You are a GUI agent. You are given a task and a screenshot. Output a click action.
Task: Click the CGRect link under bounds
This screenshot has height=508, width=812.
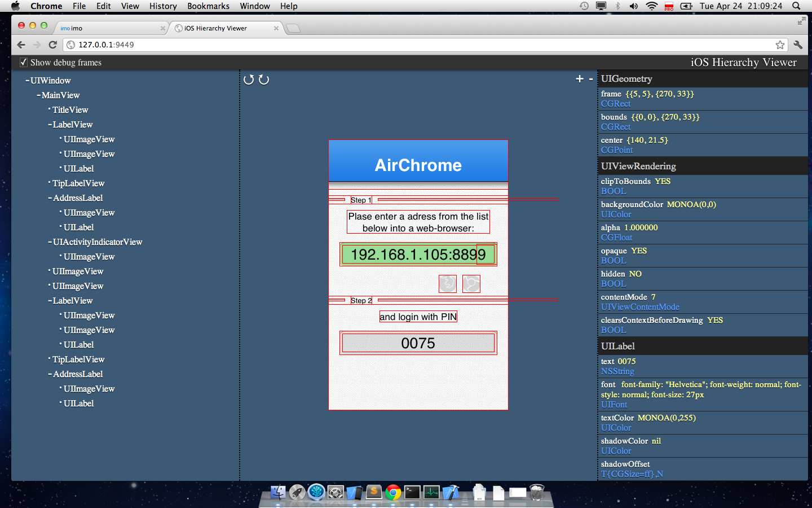616,127
